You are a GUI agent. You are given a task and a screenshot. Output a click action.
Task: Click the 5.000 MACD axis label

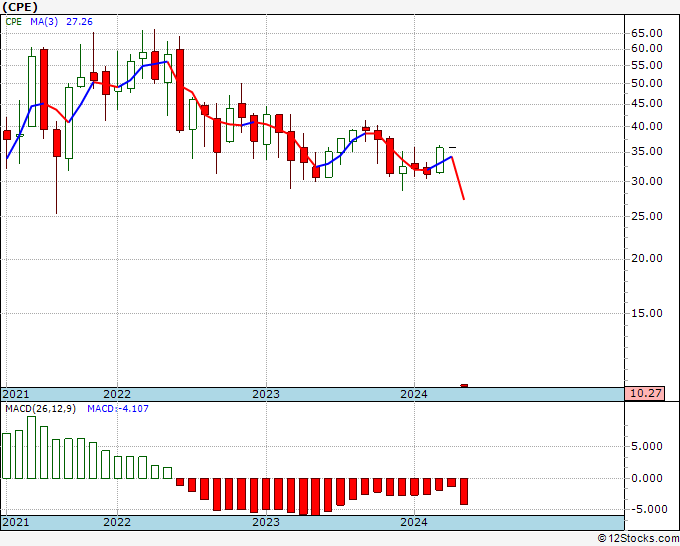click(x=647, y=447)
